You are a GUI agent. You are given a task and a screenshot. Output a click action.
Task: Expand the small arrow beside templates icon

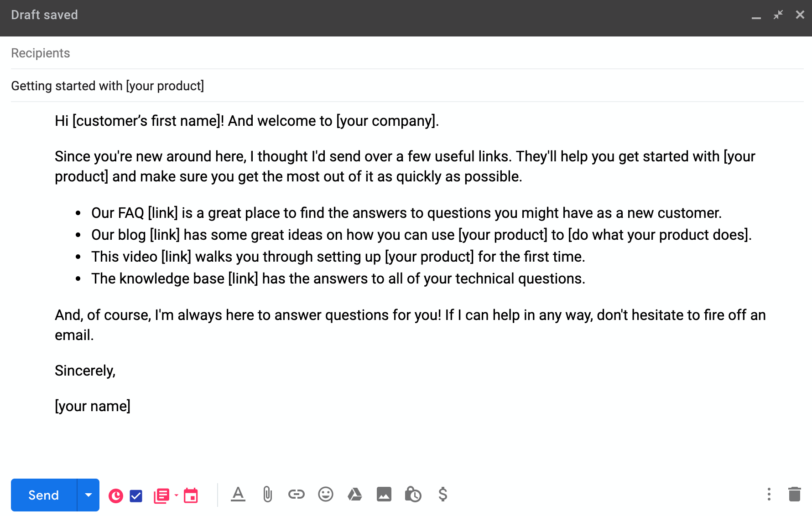click(176, 495)
